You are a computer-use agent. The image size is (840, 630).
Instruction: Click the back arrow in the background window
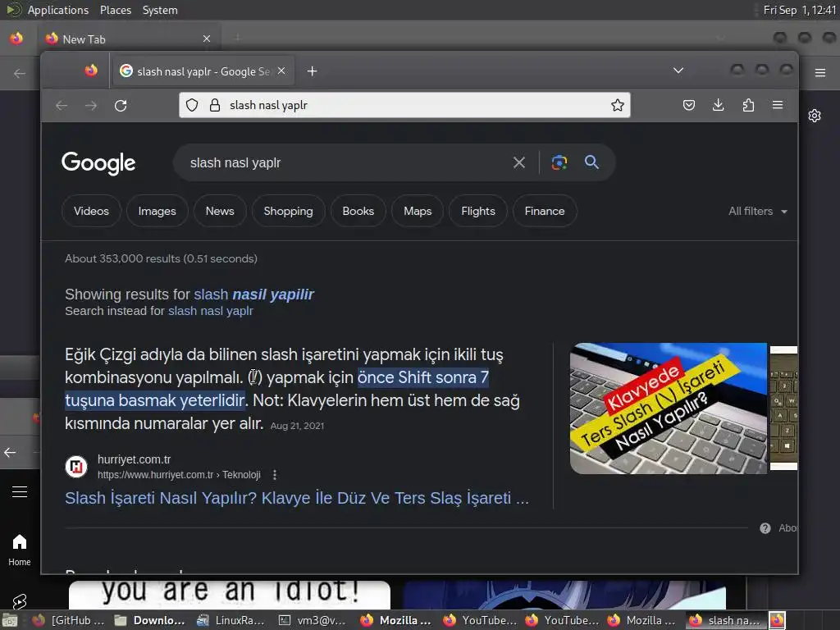(20, 73)
